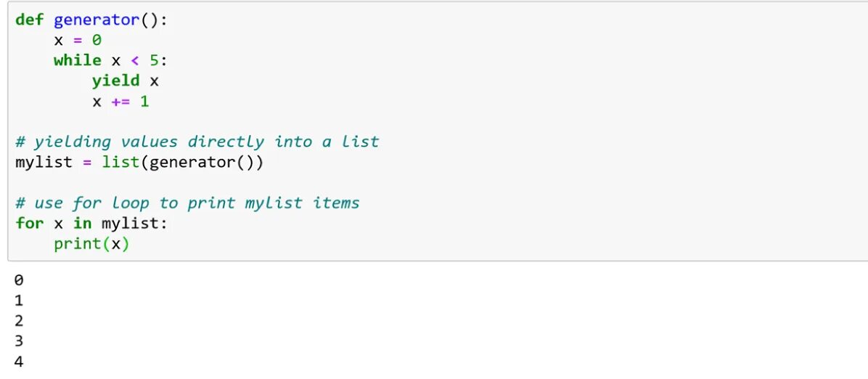This screenshot has width=868, height=379.
Task: Click the output value 4
Action: point(20,362)
